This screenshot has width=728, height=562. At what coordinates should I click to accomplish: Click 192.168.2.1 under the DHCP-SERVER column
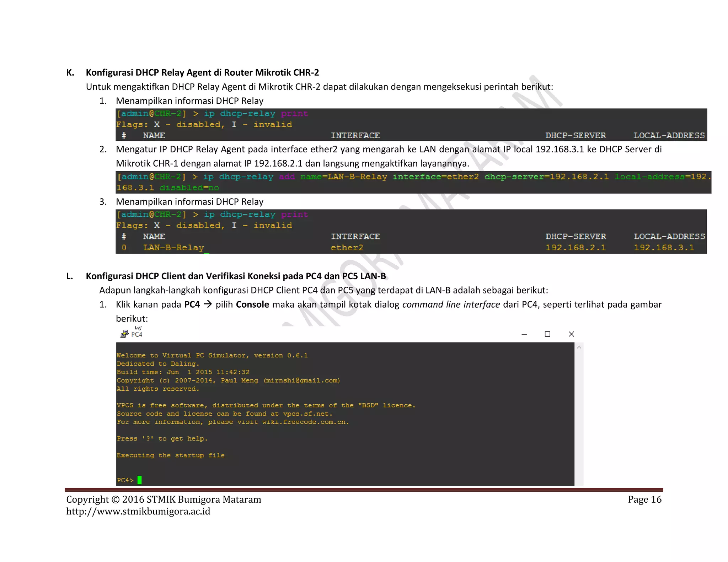click(576, 248)
